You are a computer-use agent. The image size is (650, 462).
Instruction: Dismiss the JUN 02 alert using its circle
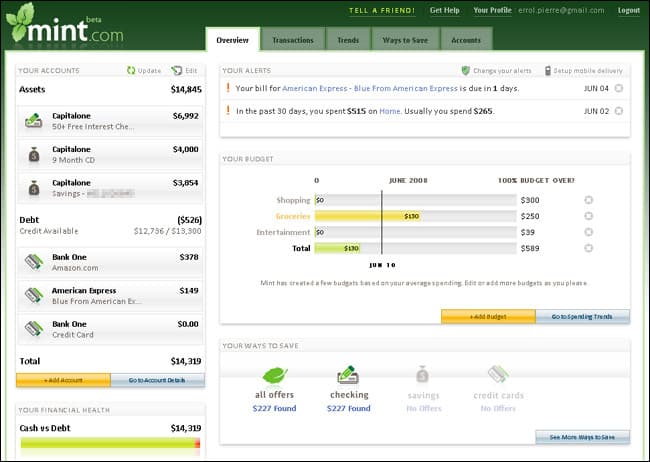click(x=618, y=111)
